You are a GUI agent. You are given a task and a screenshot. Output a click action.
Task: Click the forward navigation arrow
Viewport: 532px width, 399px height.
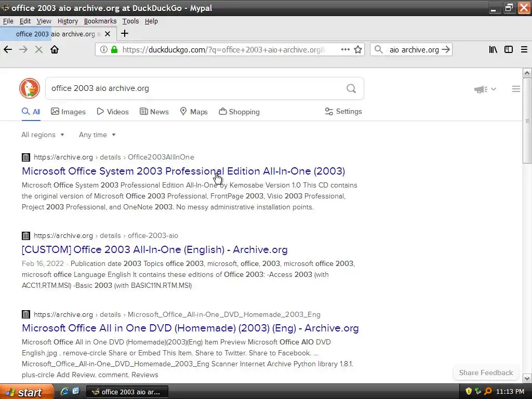click(23, 49)
